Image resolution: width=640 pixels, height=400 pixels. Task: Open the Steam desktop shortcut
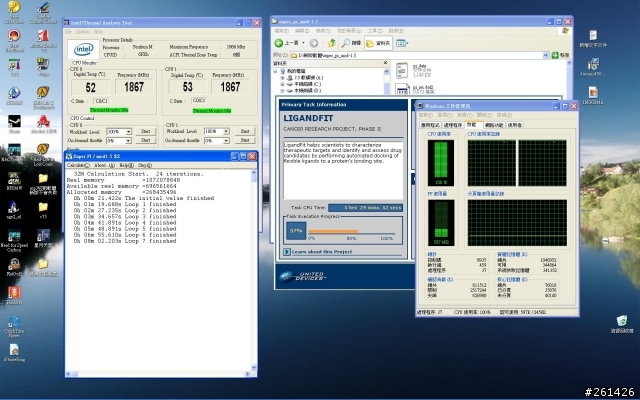[x=14, y=122]
